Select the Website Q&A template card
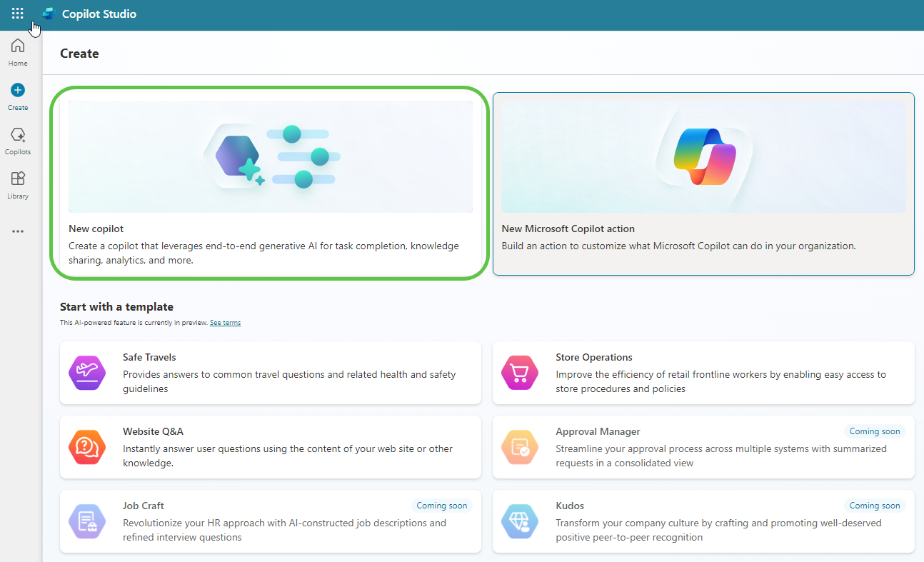This screenshot has height=562, width=924. coord(270,446)
